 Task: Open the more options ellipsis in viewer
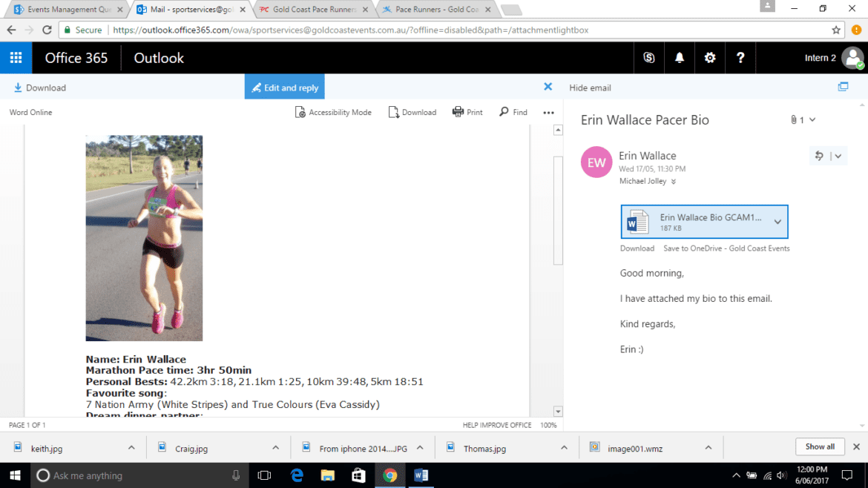(548, 113)
